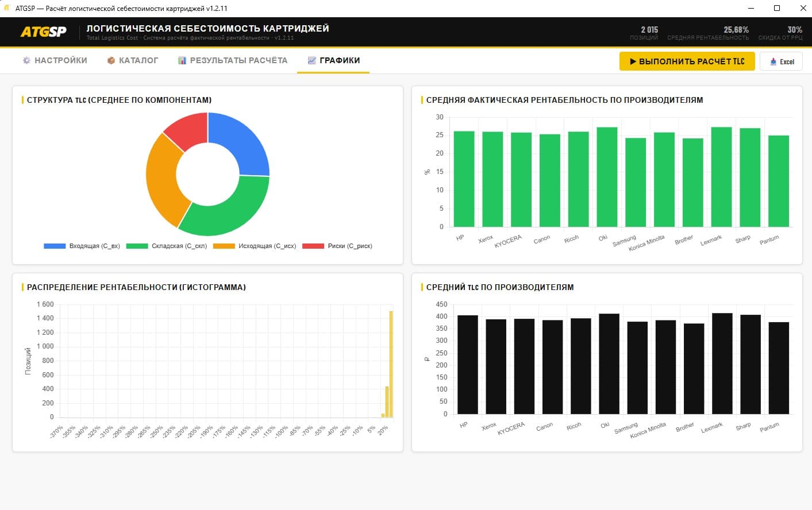
Task: Switch to the Каталог tab
Action: click(132, 60)
